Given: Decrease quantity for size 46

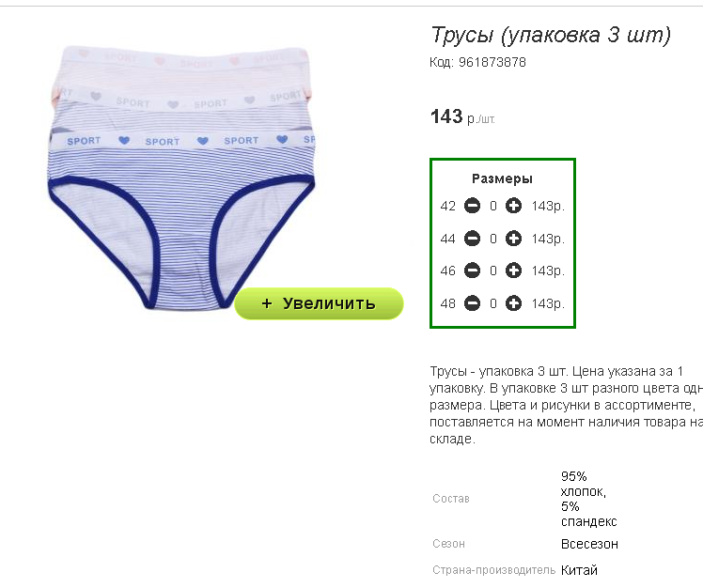Looking at the screenshot, I should [x=472, y=271].
